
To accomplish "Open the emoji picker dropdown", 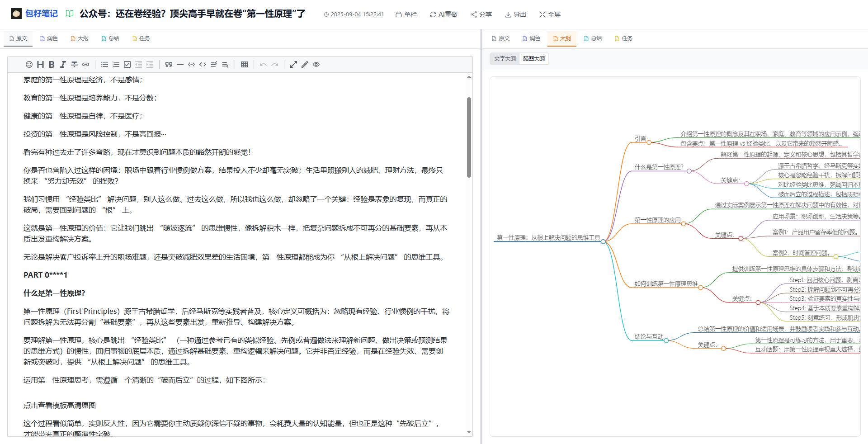I will coord(29,65).
